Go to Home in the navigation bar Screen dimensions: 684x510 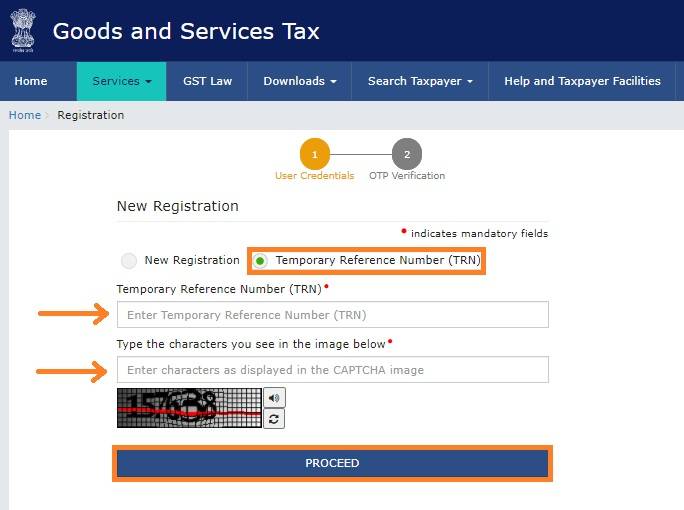31,81
